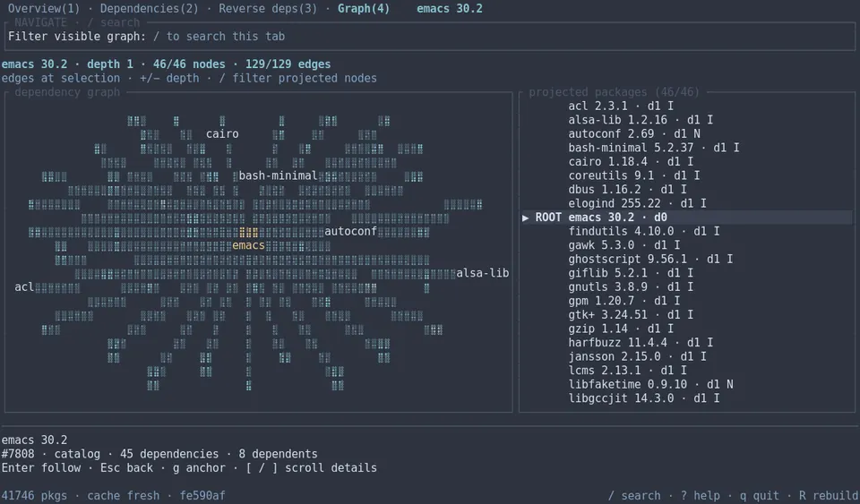Click the '8 dependents' count text

pos(278,454)
